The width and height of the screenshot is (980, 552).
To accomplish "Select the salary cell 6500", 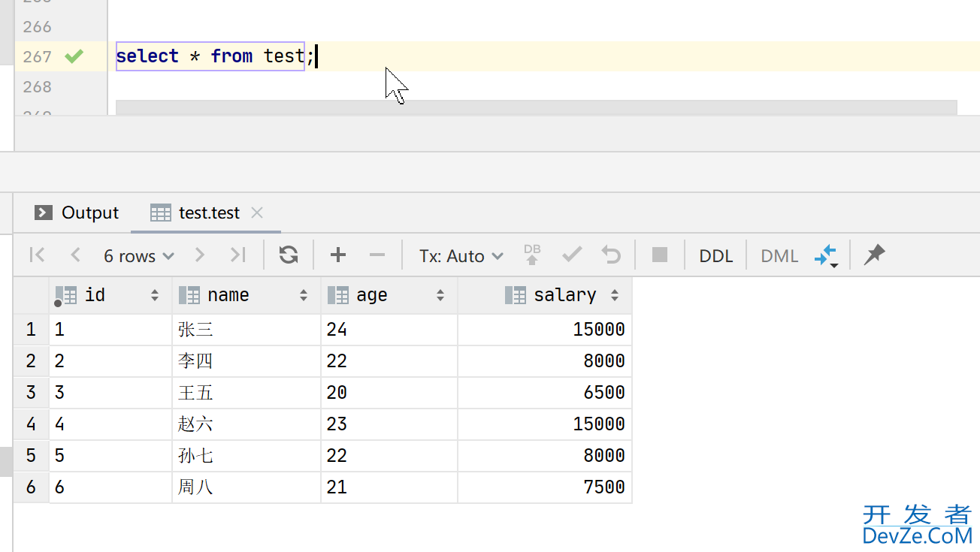I will tap(545, 392).
